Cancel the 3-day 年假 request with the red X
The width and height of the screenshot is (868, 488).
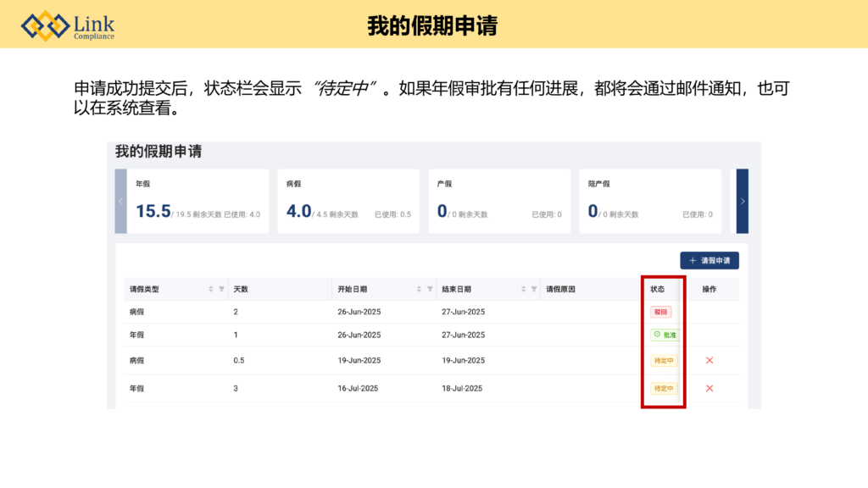click(x=709, y=388)
